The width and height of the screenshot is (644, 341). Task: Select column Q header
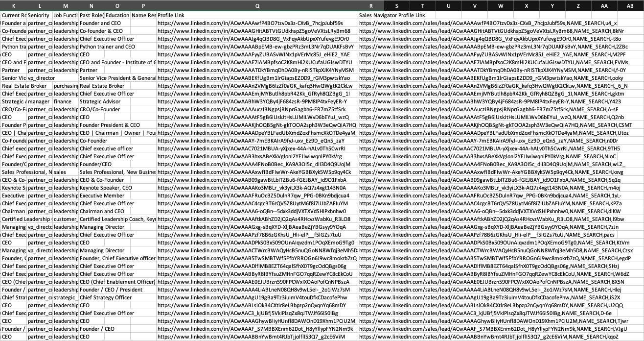click(257, 5)
